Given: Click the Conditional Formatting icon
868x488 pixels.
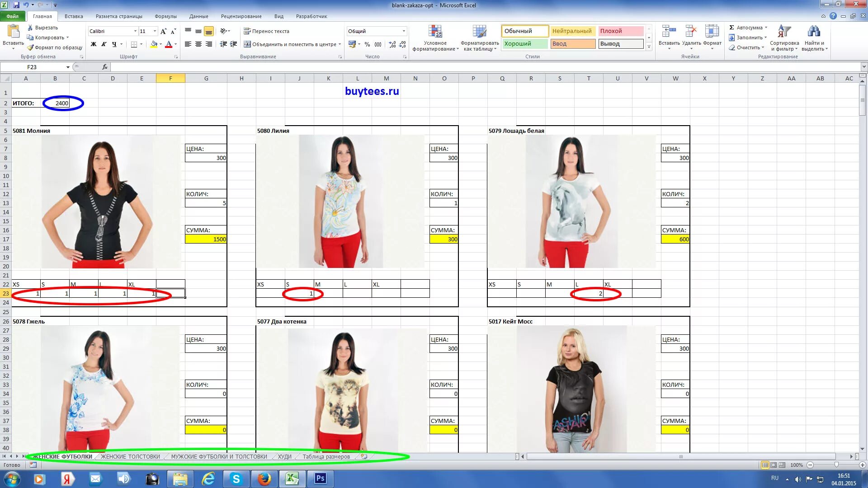Looking at the screenshot, I should [x=435, y=32].
